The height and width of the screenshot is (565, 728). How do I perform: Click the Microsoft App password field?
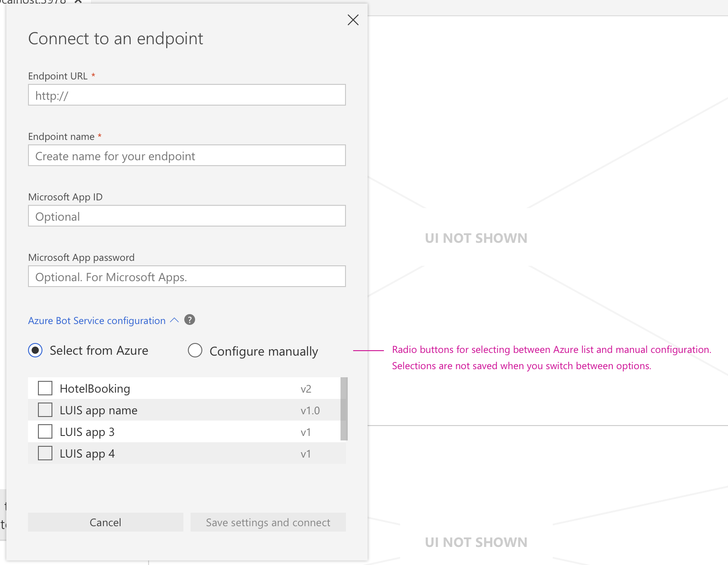point(187,276)
